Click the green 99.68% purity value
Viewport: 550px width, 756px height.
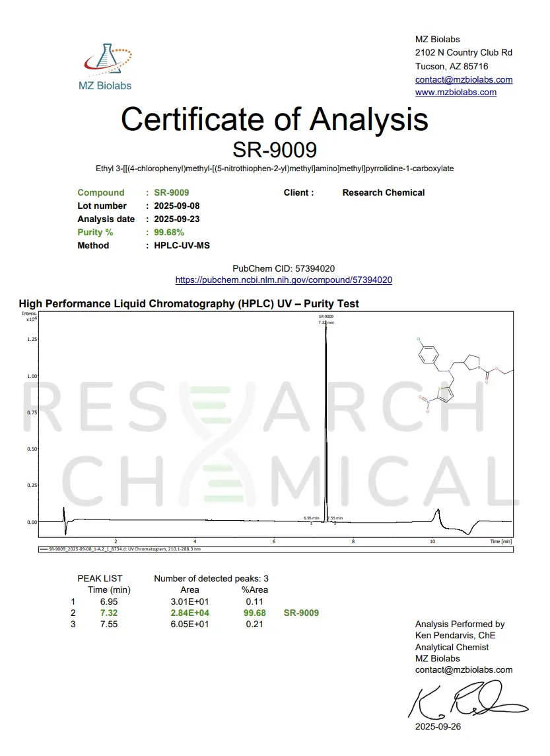coord(169,232)
